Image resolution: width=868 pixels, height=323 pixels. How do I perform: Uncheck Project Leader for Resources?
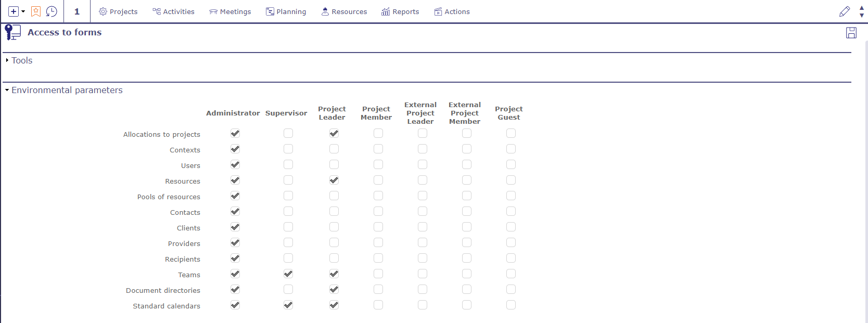[x=334, y=180]
